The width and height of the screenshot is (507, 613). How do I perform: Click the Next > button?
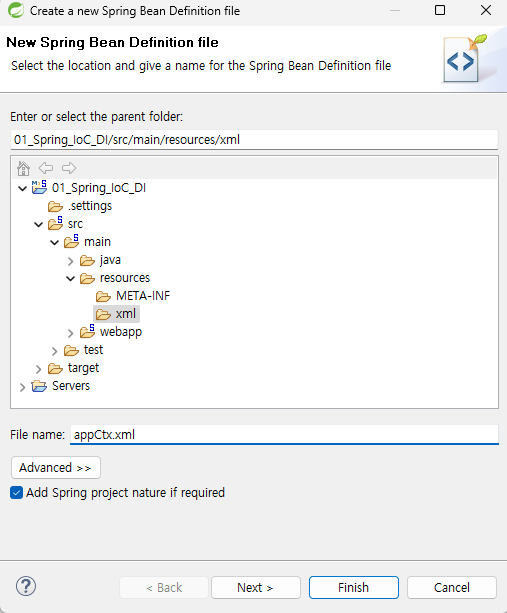click(x=256, y=588)
